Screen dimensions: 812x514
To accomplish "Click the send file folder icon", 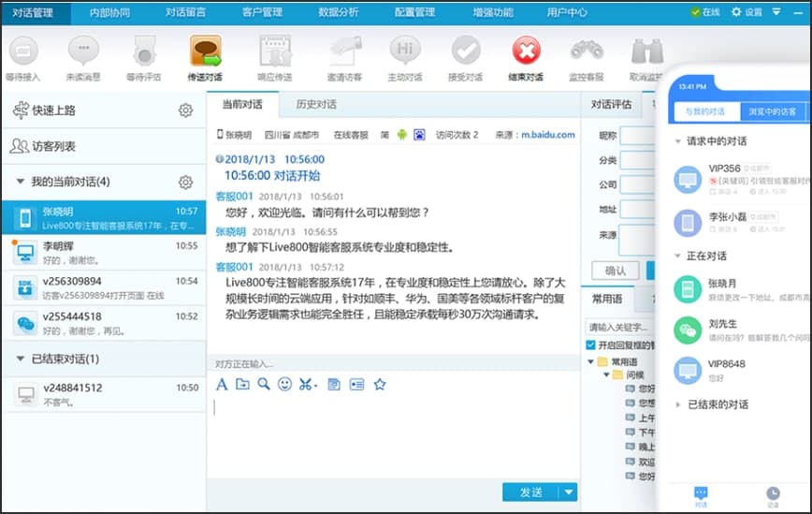I will click(x=242, y=385).
